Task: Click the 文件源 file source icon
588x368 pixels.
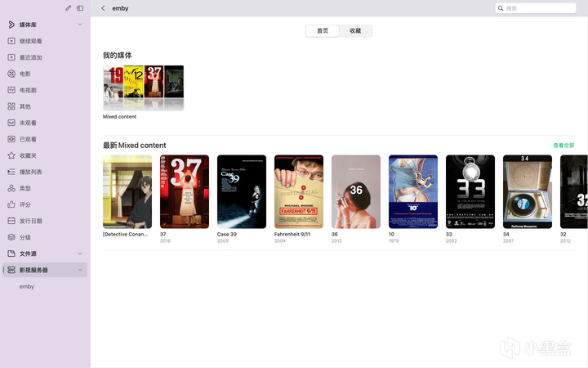Action: point(11,254)
